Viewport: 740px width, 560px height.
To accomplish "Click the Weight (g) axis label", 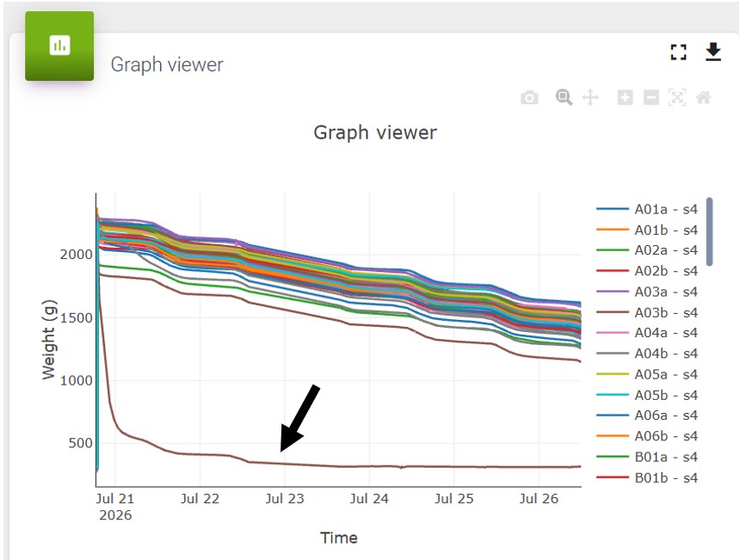I will (x=49, y=340).
